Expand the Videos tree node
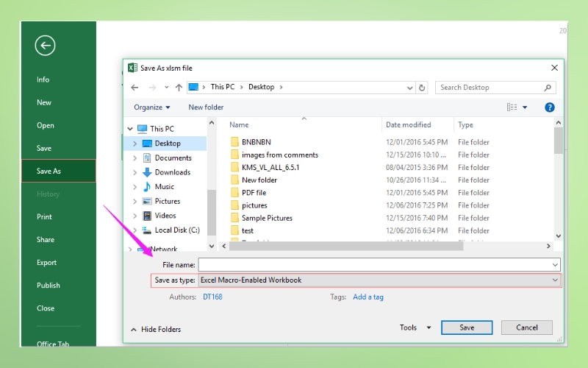The height and width of the screenshot is (368, 588). (x=135, y=216)
